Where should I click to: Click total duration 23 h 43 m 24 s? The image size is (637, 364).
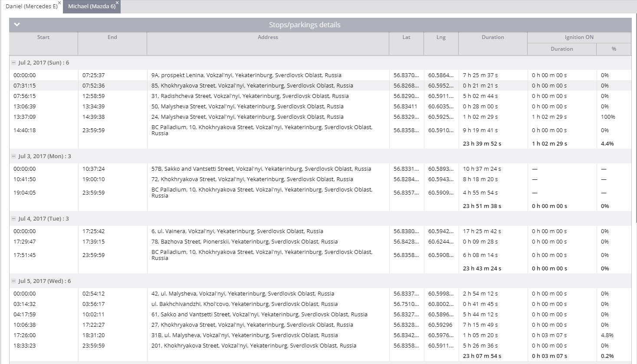(482, 269)
